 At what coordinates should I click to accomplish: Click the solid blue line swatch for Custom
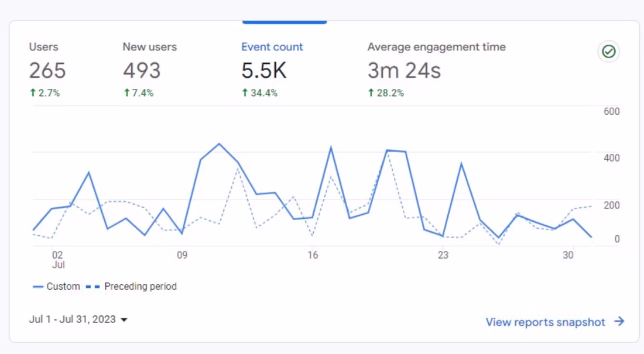[38, 286]
